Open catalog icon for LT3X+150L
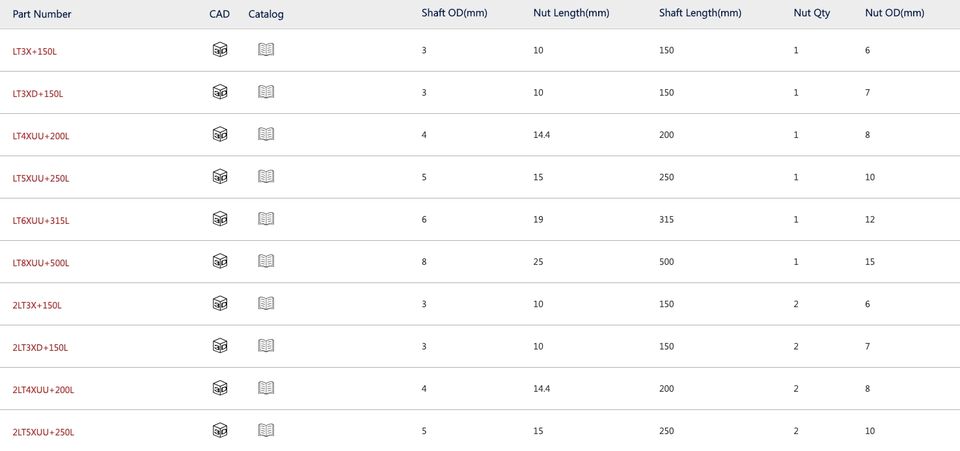Image resolution: width=960 pixels, height=451 pixels. click(266, 50)
